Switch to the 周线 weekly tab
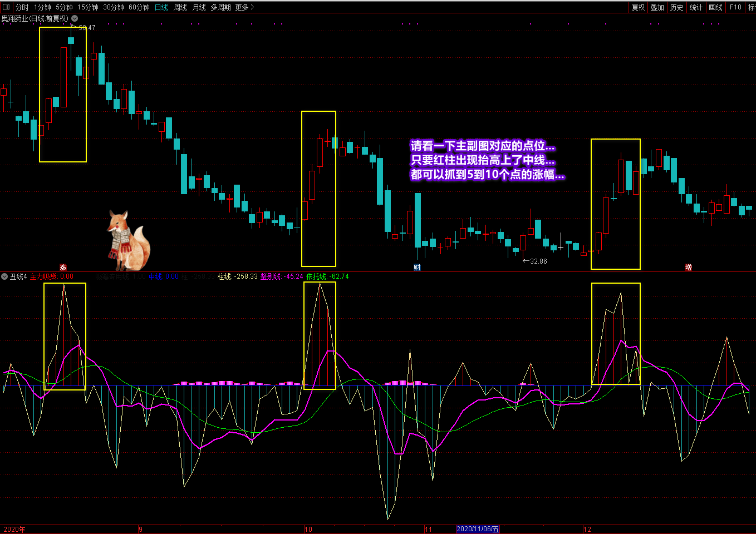The height and width of the screenshot is (534, 756). tap(180, 7)
